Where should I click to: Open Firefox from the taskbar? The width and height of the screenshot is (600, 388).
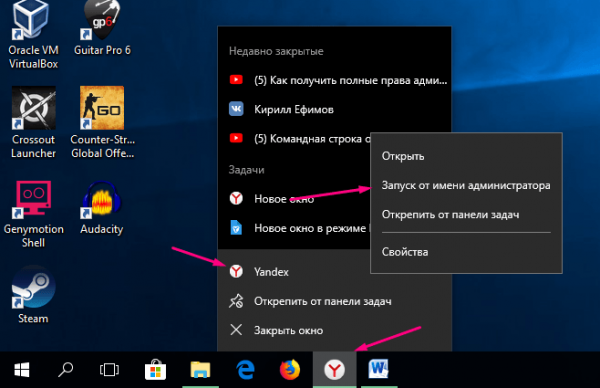tap(290, 370)
